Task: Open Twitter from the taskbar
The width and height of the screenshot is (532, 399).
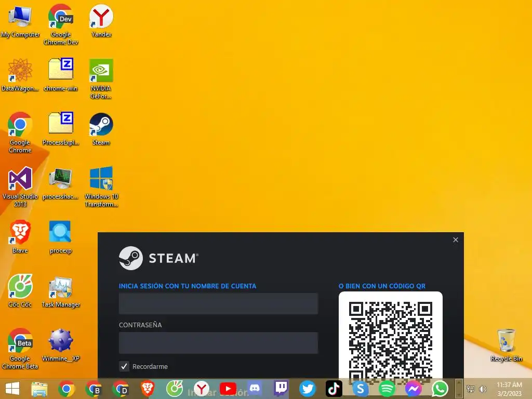Action: [308, 389]
